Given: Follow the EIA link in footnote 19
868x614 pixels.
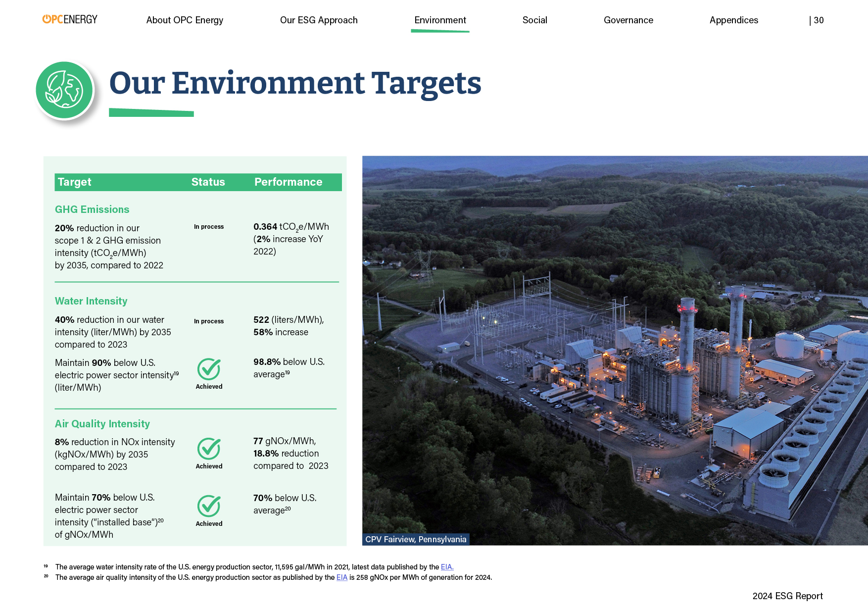Looking at the screenshot, I should coord(447,567).
